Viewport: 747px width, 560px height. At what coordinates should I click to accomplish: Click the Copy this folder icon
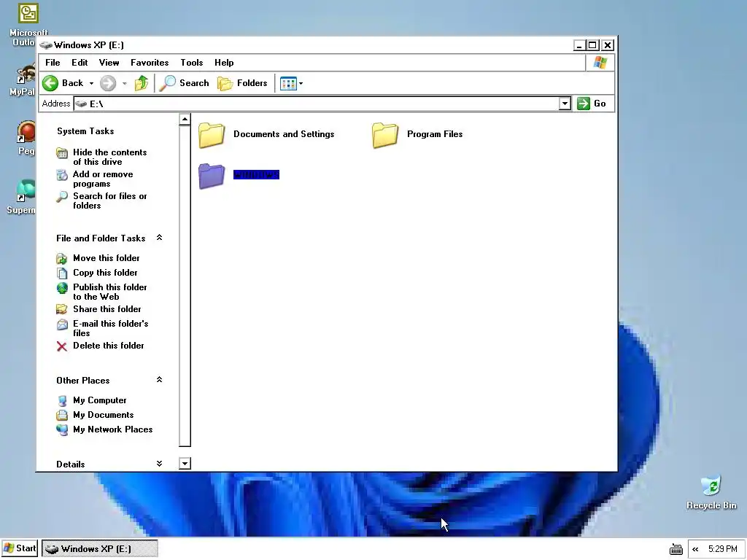[62, 273]
